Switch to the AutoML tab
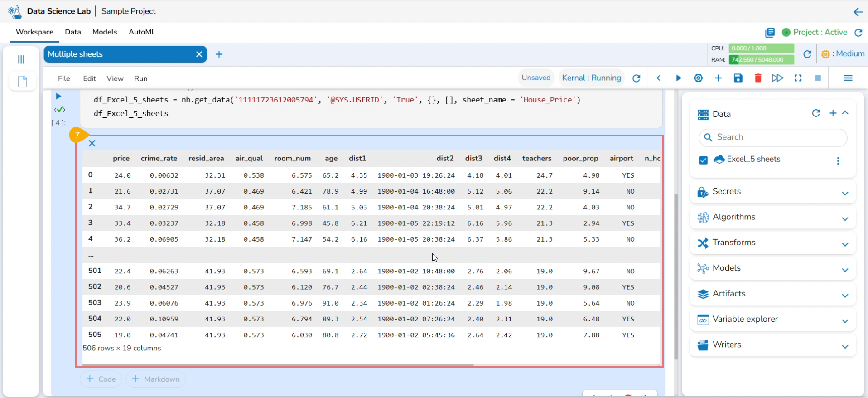Image resolution: width=868 pixels, height=398 pixels. click(x=142, y=32)
